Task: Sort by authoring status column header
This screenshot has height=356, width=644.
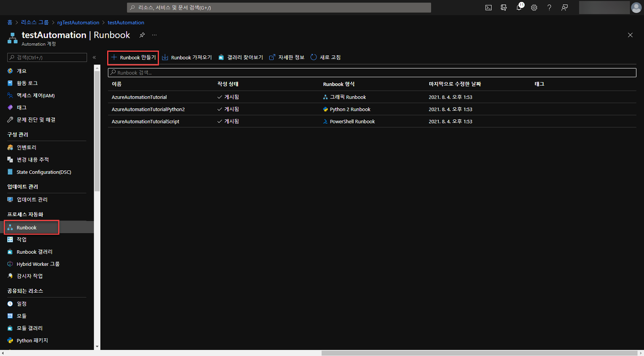Action: 228,84
